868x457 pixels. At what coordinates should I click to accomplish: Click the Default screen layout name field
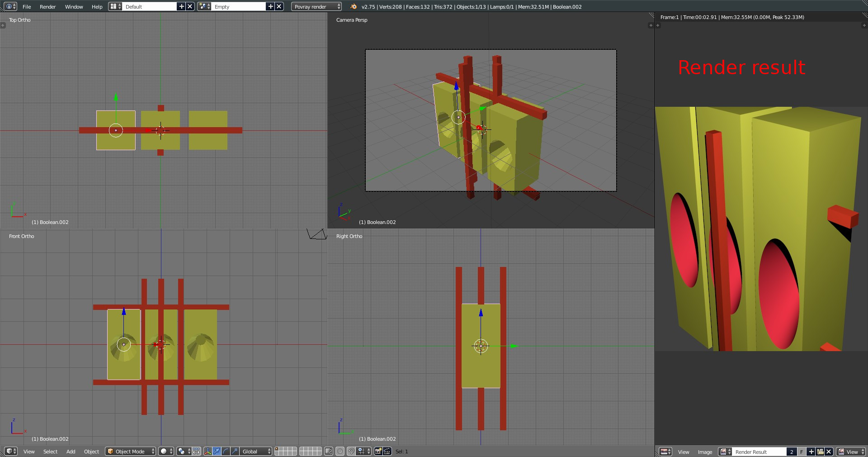click(149, 6)
